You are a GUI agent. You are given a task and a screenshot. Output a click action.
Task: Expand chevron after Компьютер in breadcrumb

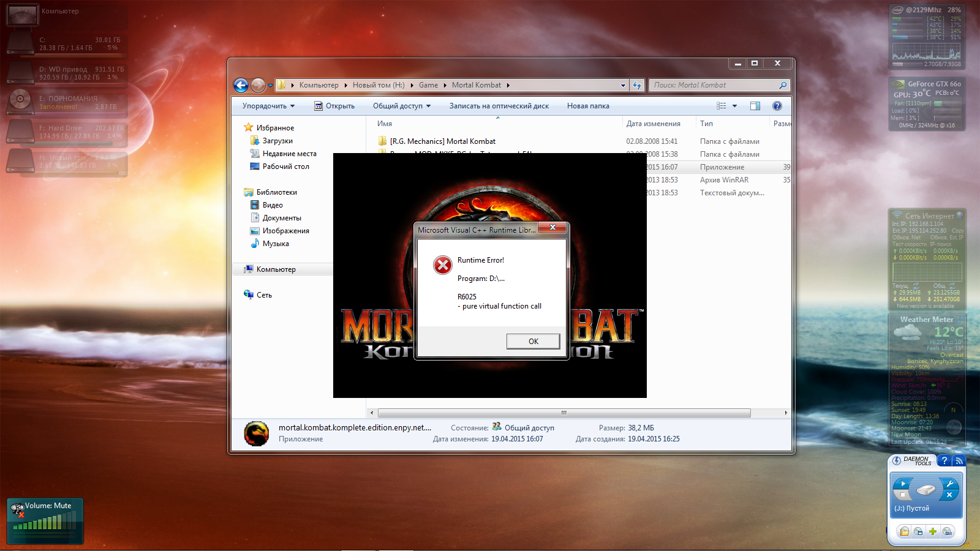(x=345, y=85)
